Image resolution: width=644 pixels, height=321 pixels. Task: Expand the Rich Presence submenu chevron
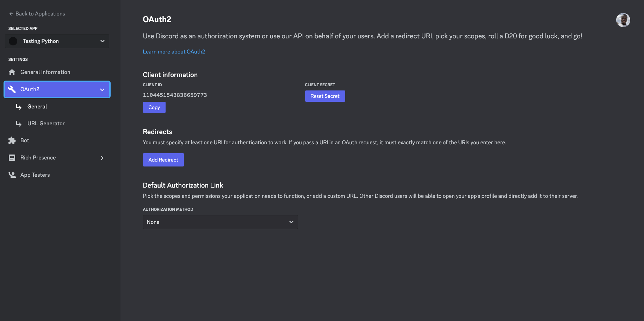coord(102,158)
